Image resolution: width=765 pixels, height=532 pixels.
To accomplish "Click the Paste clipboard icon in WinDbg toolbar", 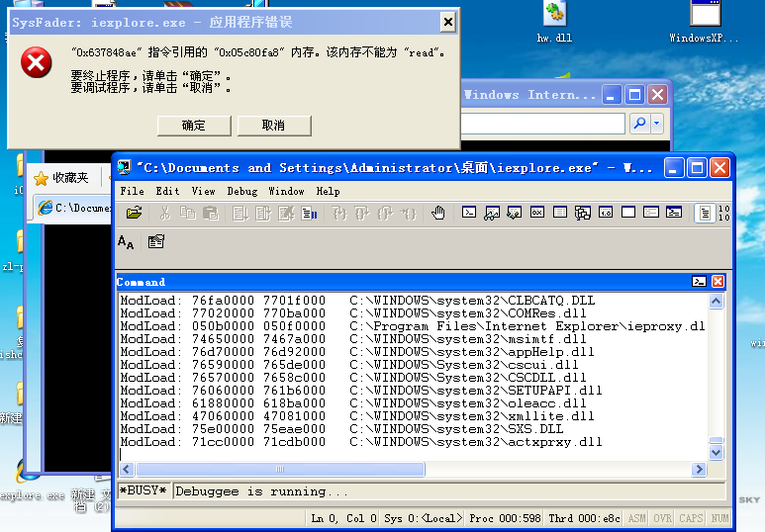I will point(211,213).
